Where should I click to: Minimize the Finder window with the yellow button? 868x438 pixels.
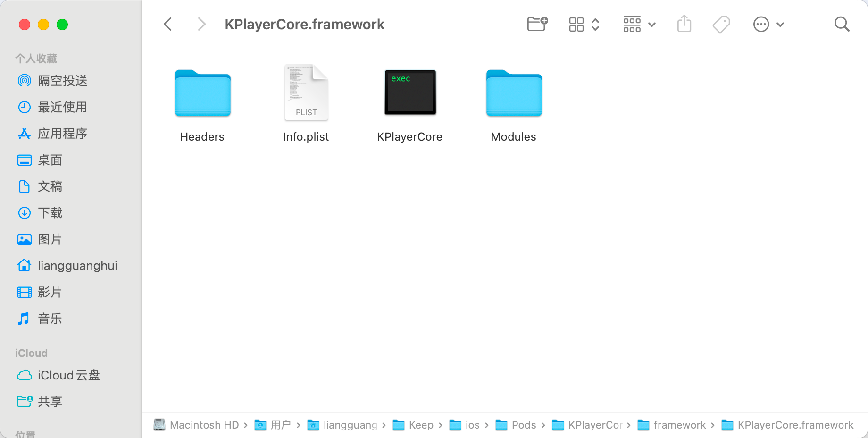(x=43, y=25)
